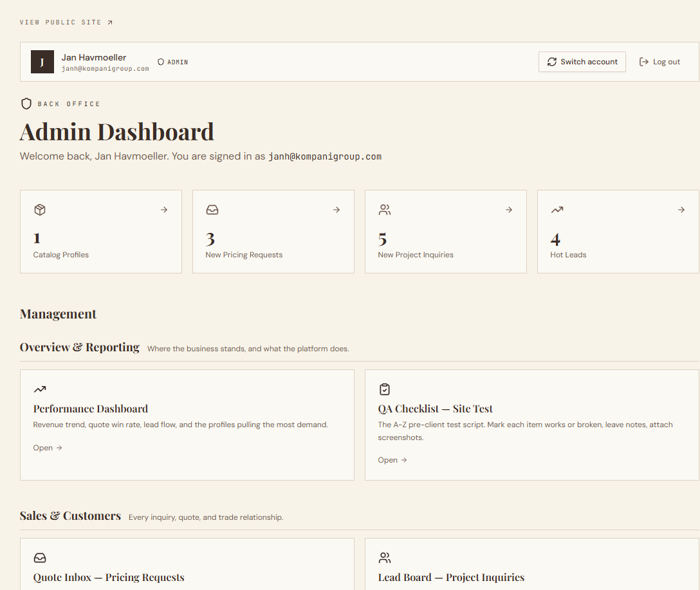Viewport: 700px width, 590px height.
Task: Open Quote Inbox — Pricing Requests
Action: pos(109,578)
